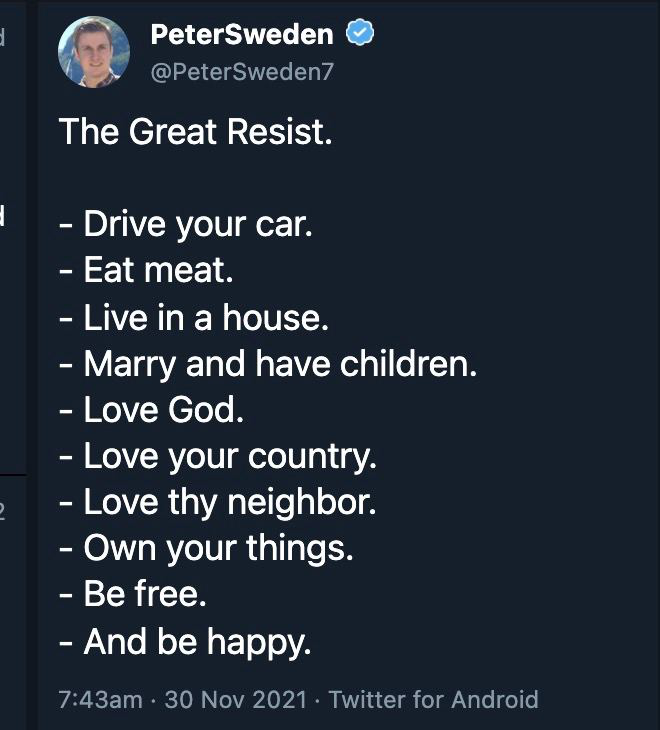The width and height of the screenshot is (660, 730).
Task: Click the tweet heading "The Great Resist."
Action: pos(195,132)
